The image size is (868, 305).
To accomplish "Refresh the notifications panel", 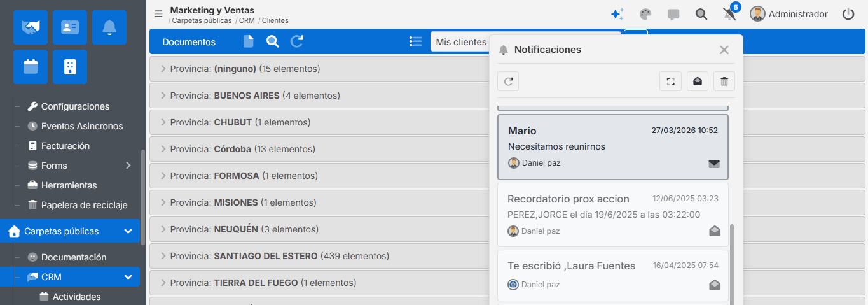I will 508,82.
